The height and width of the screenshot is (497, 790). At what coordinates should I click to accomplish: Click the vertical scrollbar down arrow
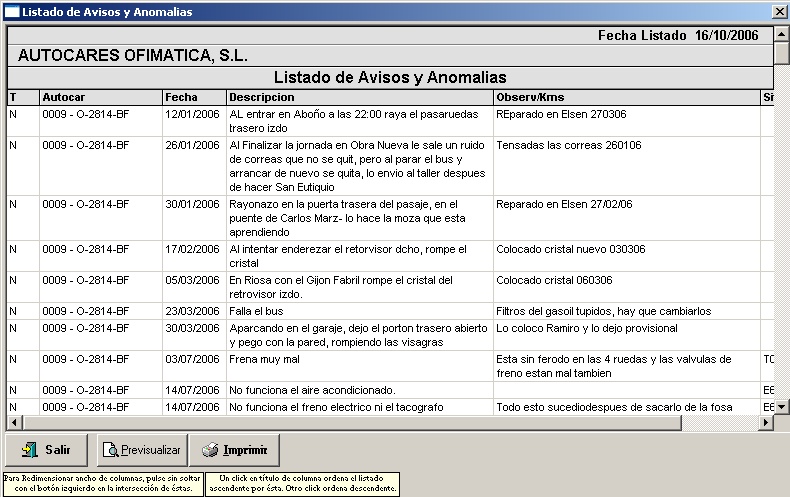(781, 407)
